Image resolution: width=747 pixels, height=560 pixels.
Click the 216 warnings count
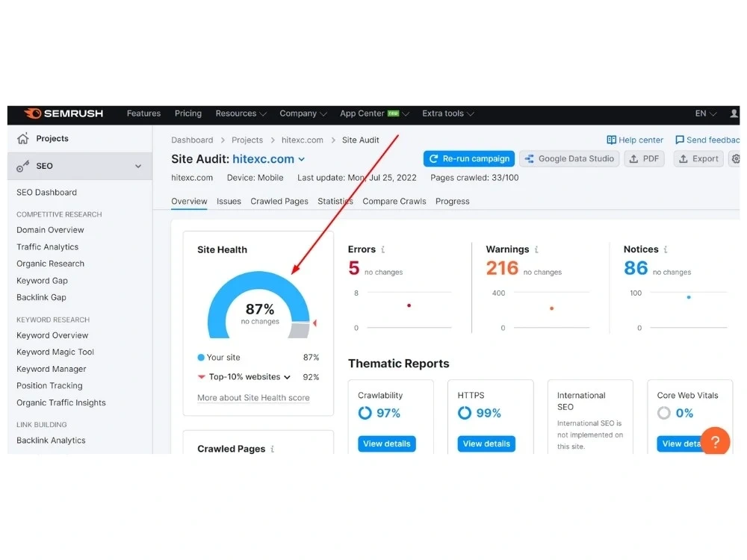(502, 268)
